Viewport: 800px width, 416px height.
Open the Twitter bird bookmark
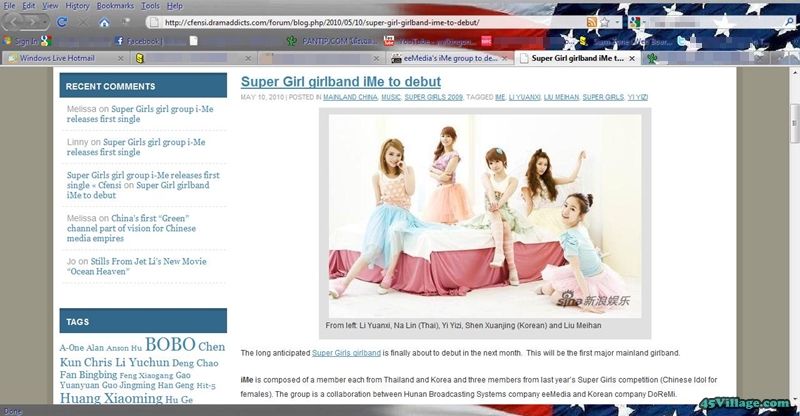click(682, 41)
